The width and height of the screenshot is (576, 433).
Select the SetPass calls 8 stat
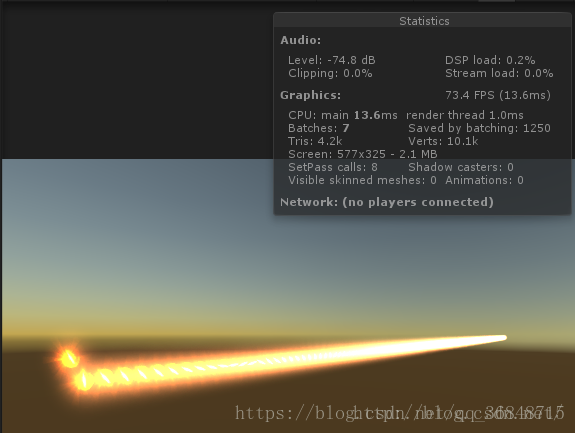(x=333, y=167)
